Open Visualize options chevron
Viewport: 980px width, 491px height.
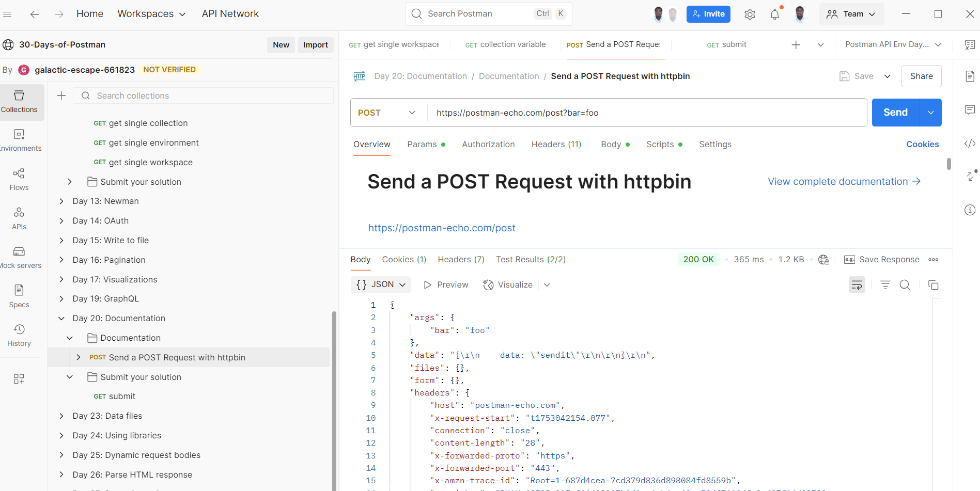coord(547,285)
